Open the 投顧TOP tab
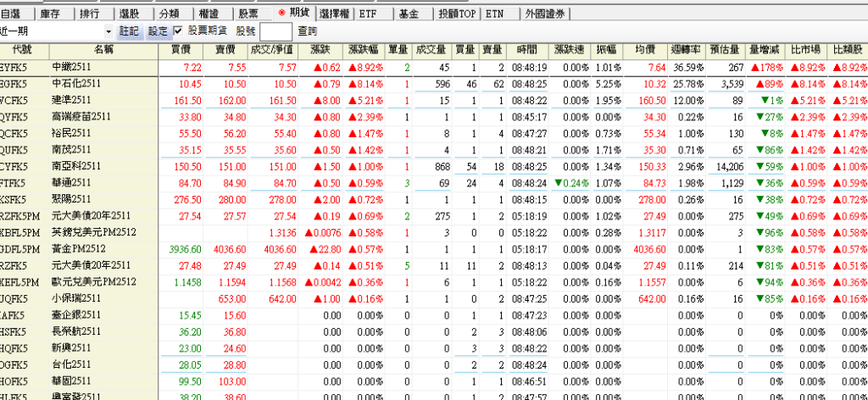The image size is (868, 400). coord(458,13)
